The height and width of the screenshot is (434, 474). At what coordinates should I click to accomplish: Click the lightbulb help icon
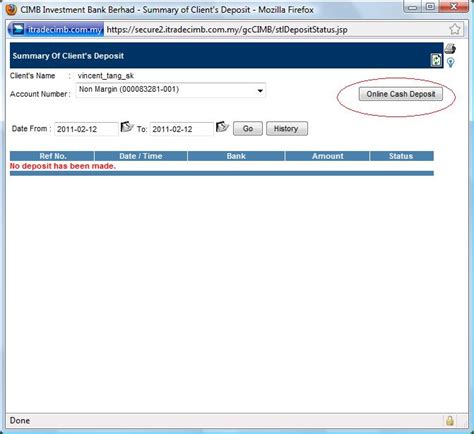(x=450, y=62)
